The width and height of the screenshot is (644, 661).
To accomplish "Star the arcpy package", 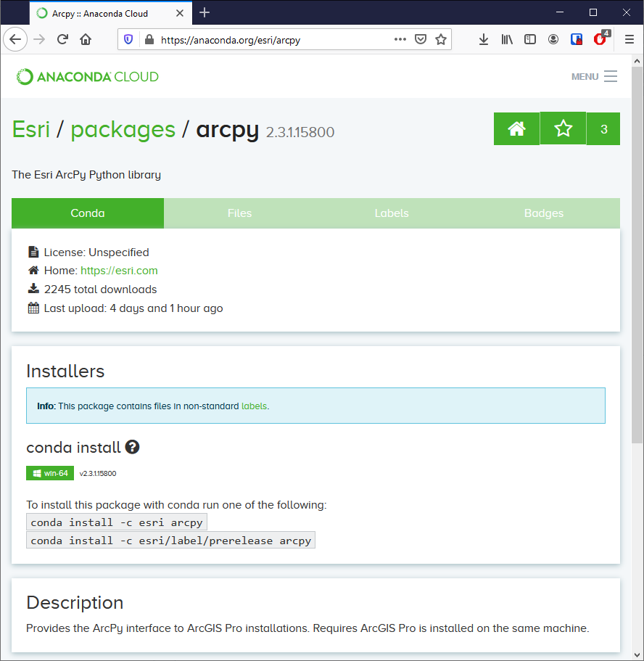I will click(x=563, y=129).
